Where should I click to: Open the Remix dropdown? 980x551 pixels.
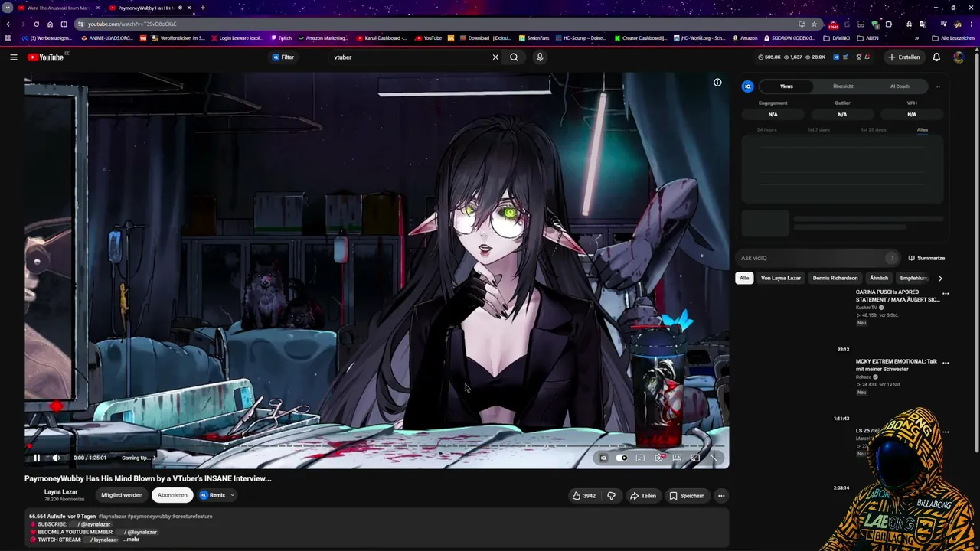pos(217,495)
